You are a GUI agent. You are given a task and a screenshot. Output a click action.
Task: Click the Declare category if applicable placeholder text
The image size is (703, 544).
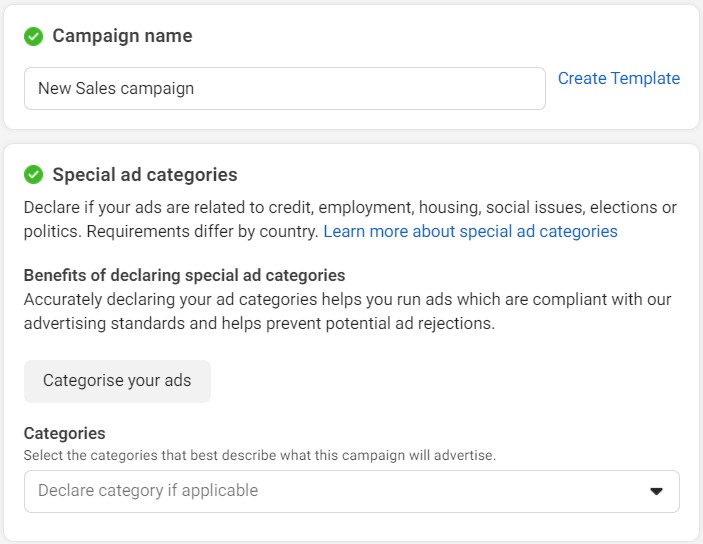click(148, 491)
